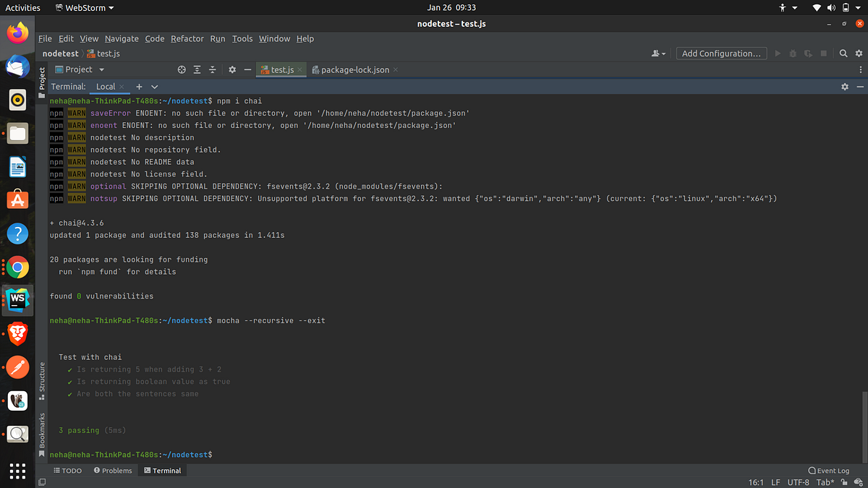This screenshot has height=488, width=868.
Task: Open the Refactor menu
Action: tap(187, 38)
